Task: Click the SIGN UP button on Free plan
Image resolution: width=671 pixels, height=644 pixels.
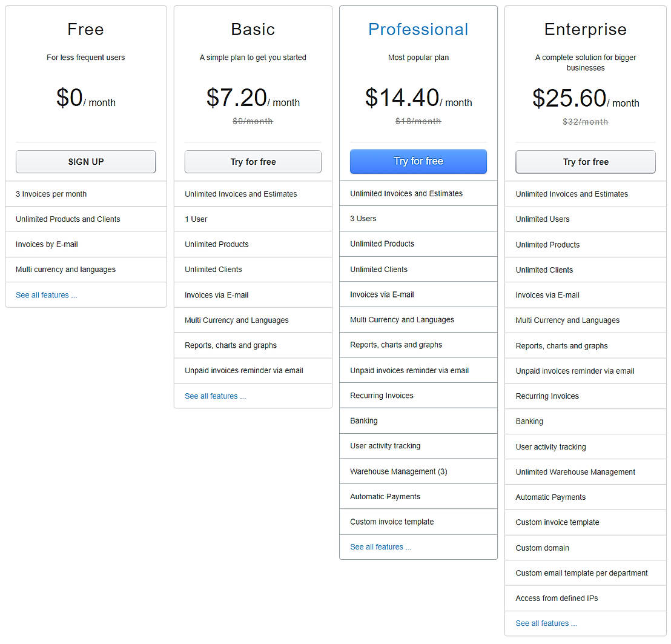Action: click(85, 162)
